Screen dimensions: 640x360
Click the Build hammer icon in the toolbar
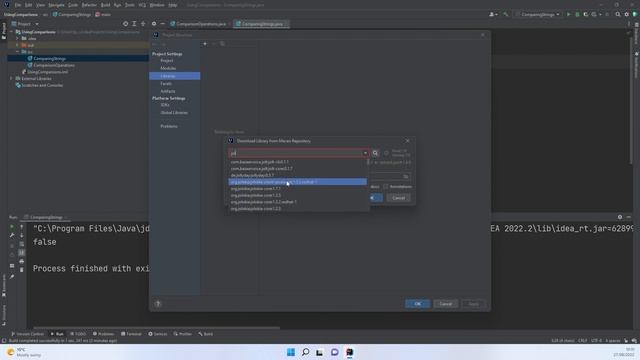pos(506,14)
